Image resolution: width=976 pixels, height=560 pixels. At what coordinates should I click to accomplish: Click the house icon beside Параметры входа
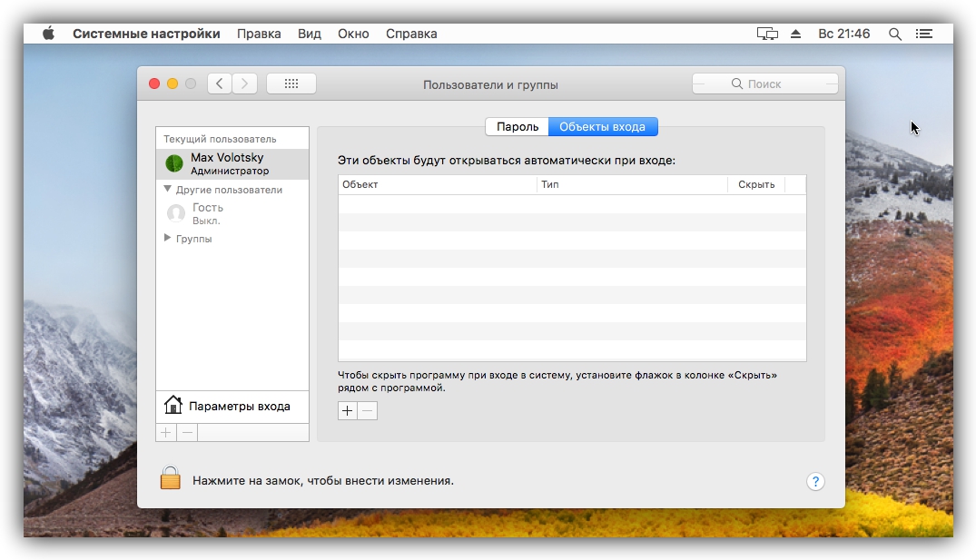click(x=173, y=405)
